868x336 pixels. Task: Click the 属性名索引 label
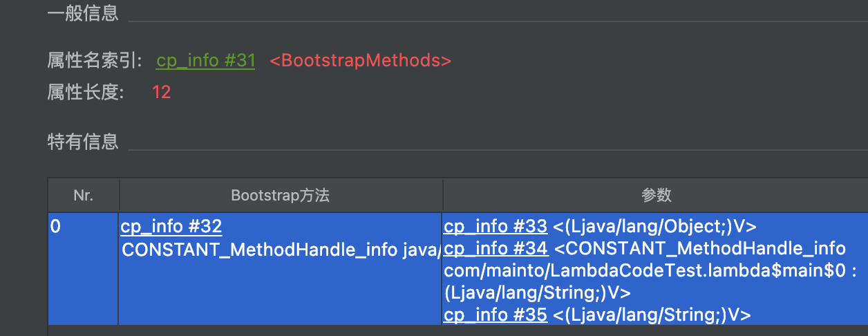pos(94,61)
